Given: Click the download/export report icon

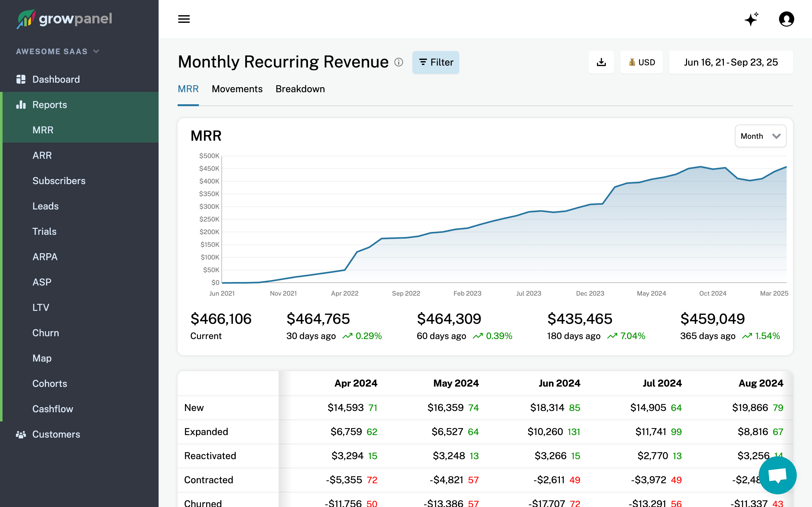Looking at the screenshot, I should click(x=601, y=62).
